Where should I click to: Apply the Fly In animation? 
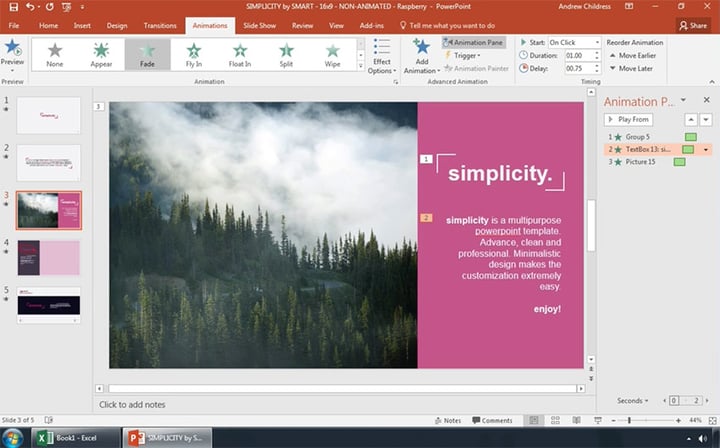tap(194, 55)
